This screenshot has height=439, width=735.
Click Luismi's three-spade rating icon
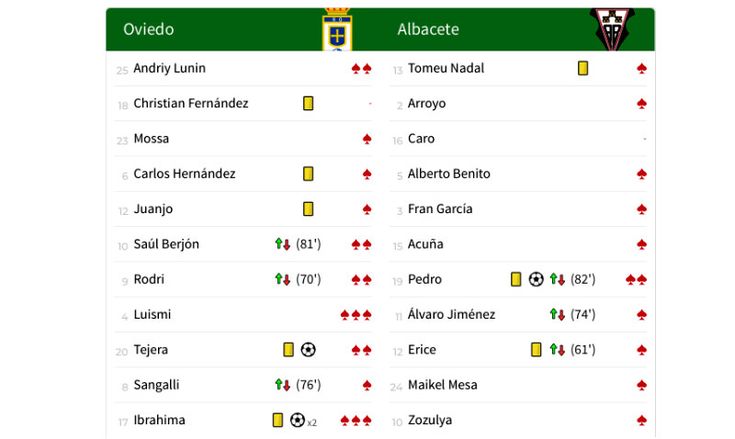356,314
